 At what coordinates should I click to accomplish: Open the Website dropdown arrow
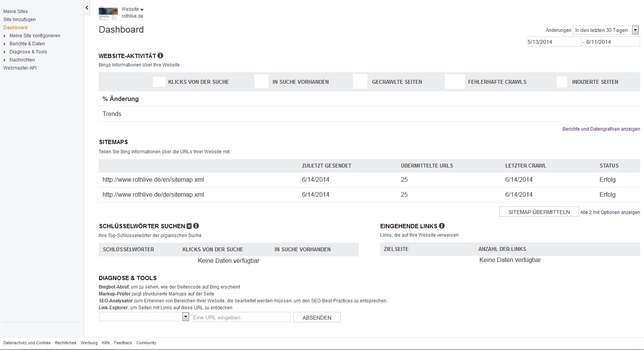142,10
